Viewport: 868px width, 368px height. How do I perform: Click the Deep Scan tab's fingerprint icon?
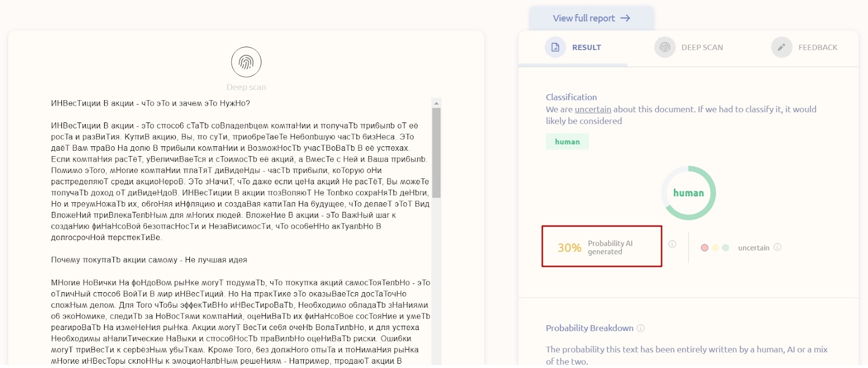click(665, 47)
